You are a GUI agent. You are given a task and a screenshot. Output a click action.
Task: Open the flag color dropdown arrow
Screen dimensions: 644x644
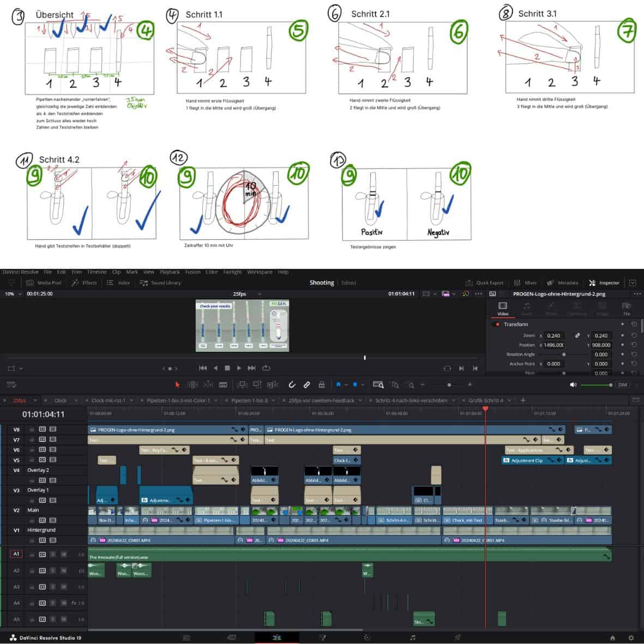pyautogui.click(x=346, y=384)
